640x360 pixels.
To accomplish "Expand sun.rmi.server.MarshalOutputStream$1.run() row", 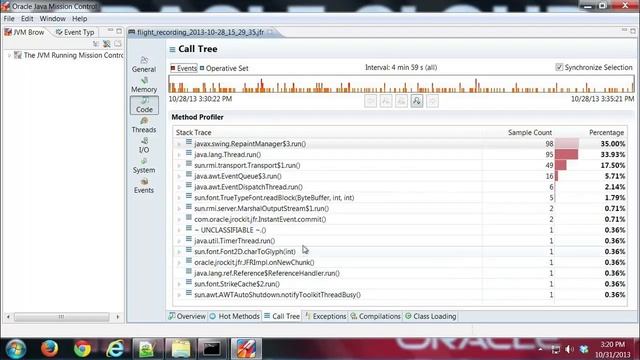I will (x=179, y=209).
